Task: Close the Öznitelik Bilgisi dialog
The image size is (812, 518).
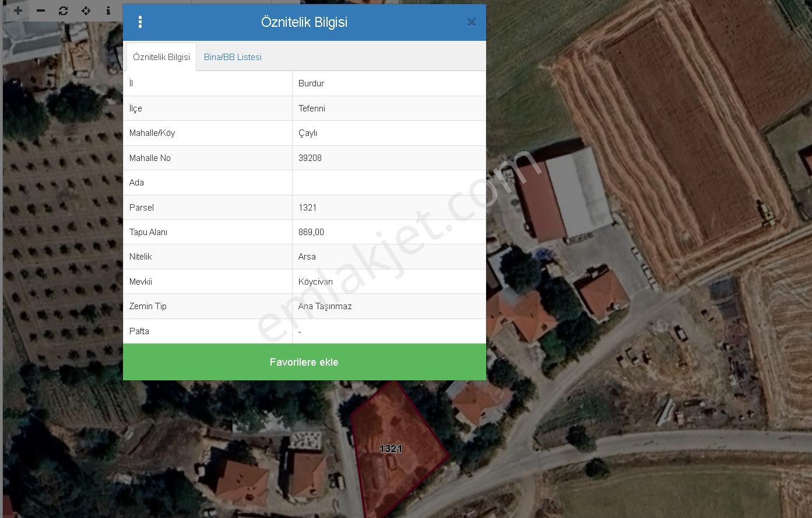Action: pos(471,22)
